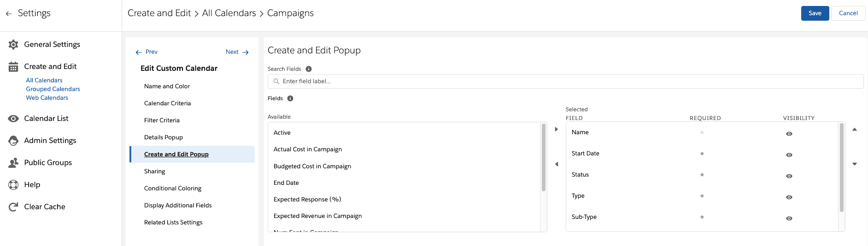Click the Calendar List eye icon
Image resolution: width=868 pixels, height=246 pixels.
(13, 119)
